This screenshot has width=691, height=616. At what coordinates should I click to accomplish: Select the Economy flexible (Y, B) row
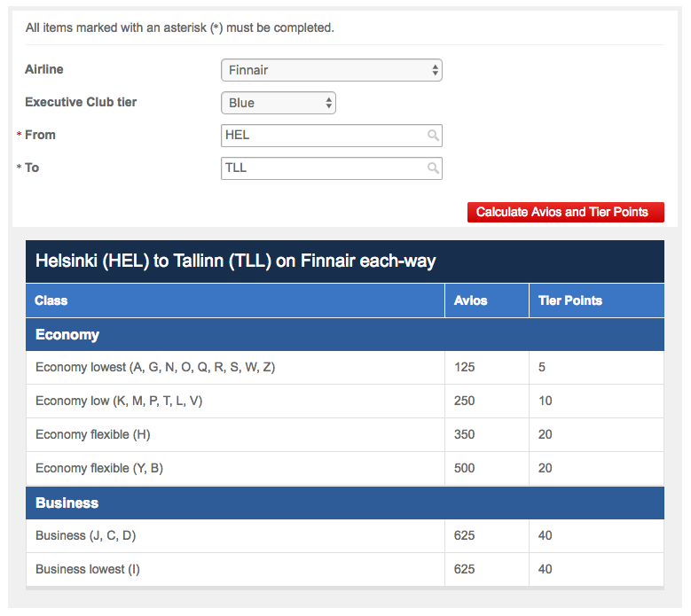(x=98, y=468)
